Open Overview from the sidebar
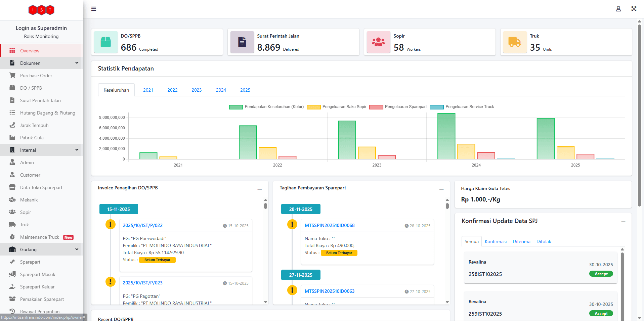The image size is (644, 321). pyautogui.click(x=41, y=51)
